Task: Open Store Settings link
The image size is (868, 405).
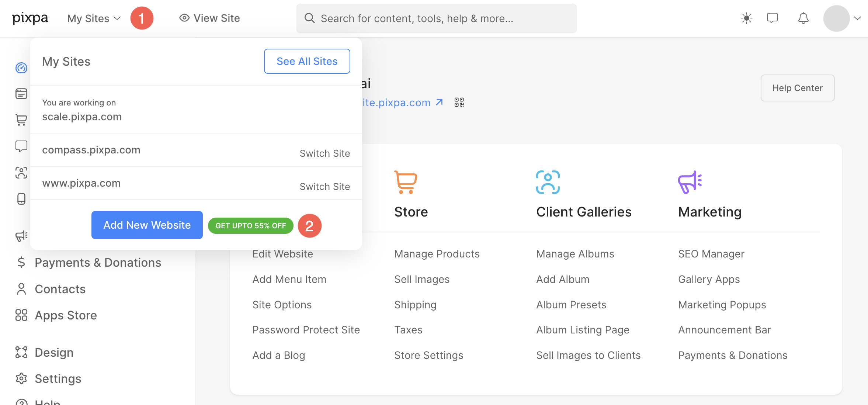Action: 429,355
